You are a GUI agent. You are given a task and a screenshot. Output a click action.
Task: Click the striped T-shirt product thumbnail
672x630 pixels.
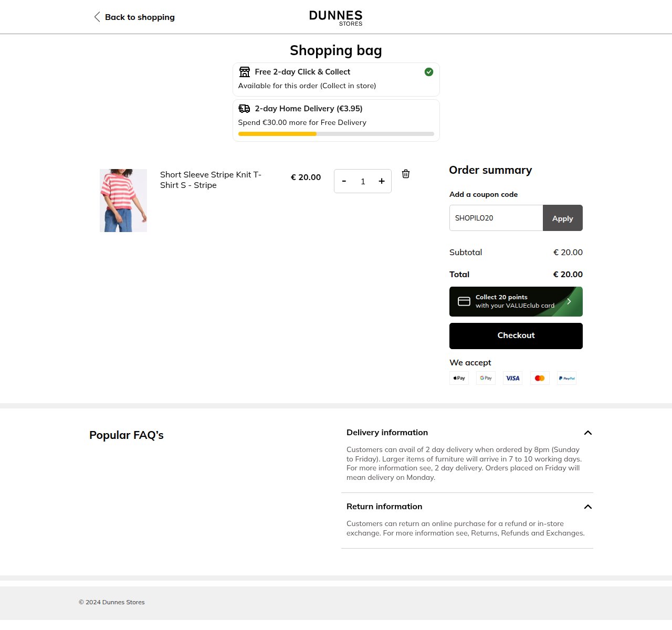click(123, 201)
